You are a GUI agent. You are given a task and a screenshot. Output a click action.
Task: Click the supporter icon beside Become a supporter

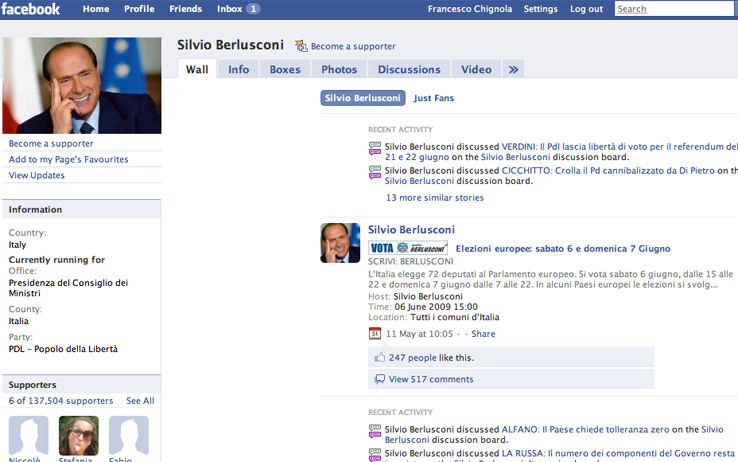(301, 46)
